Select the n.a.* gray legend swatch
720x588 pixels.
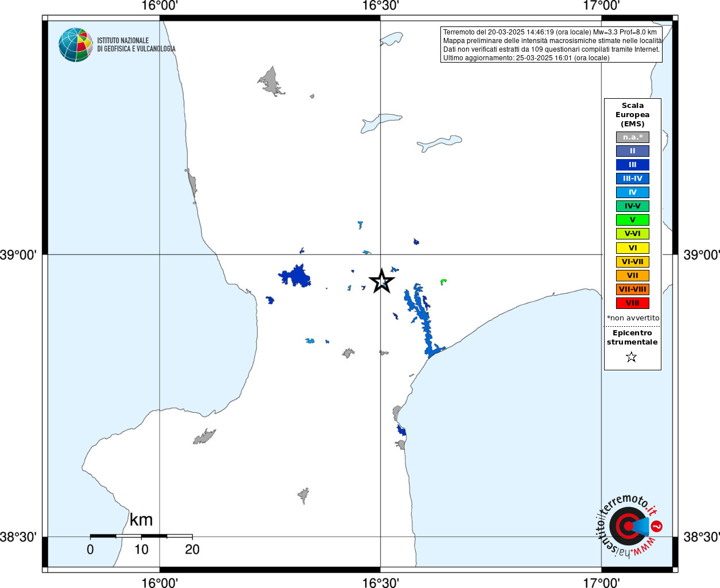(x=633, y=137)
